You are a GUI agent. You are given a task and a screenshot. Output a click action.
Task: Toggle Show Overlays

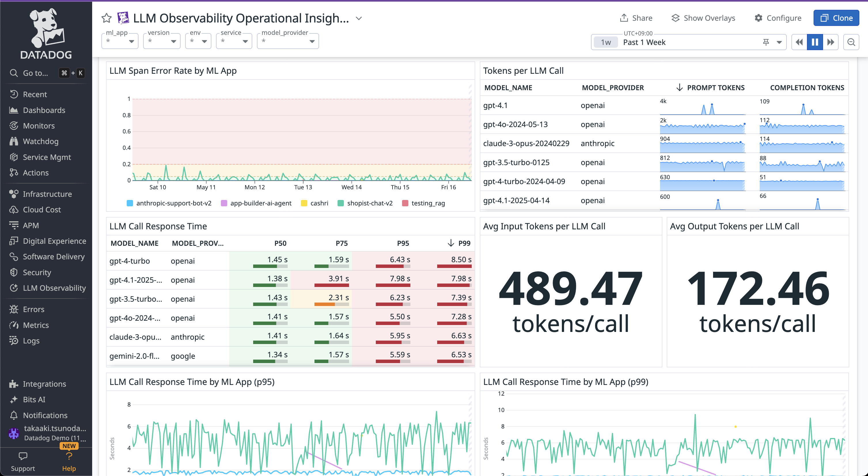703,18
